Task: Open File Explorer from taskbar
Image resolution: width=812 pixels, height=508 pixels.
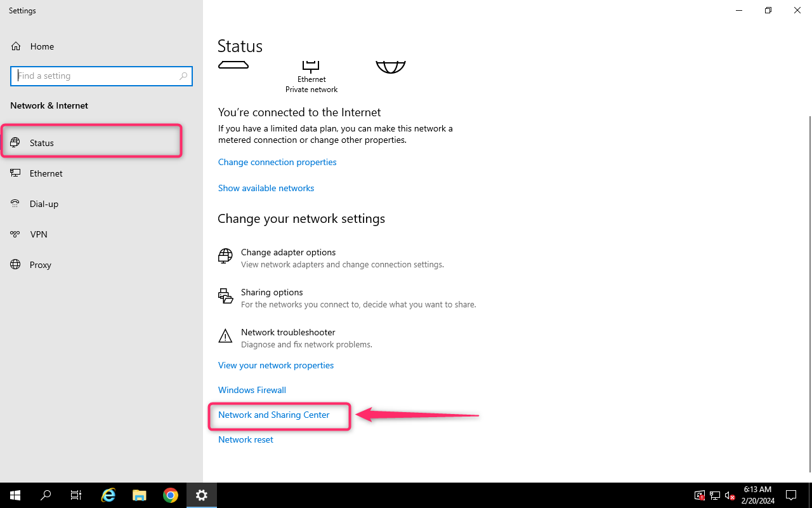Action: click(x=140, y=495)
